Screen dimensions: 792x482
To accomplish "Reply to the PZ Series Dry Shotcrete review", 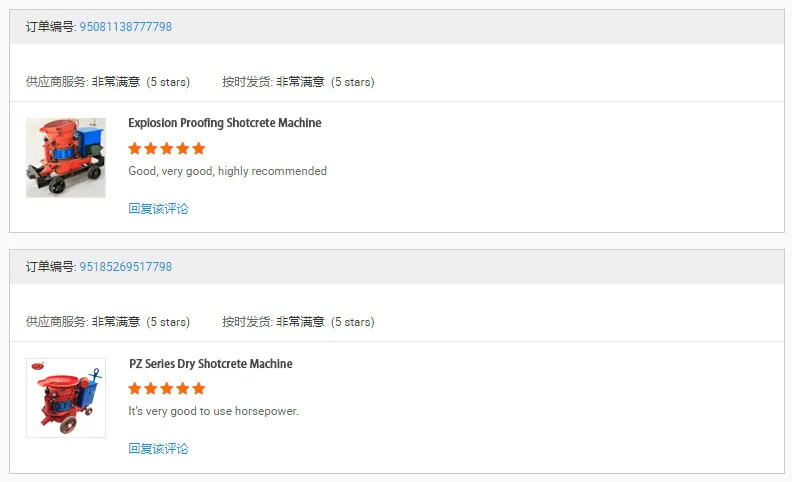I will click(x=158, y=449).
